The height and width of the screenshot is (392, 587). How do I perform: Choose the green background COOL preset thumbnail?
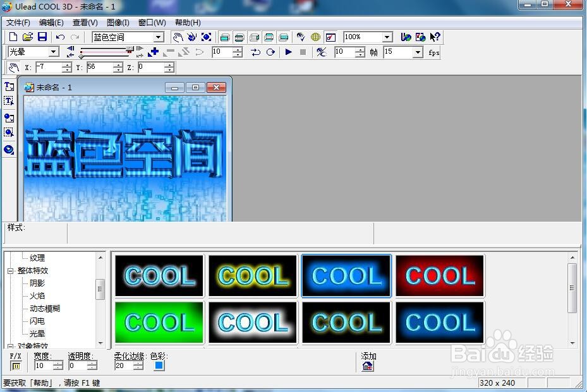159,323
